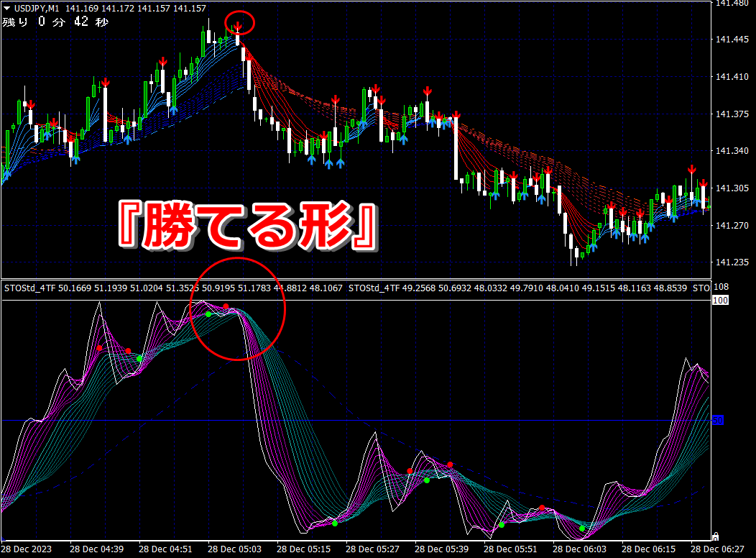Click the 28 Dec 2023 date label
This screenshot has height=558, width=756.
[x=27, y=549]
